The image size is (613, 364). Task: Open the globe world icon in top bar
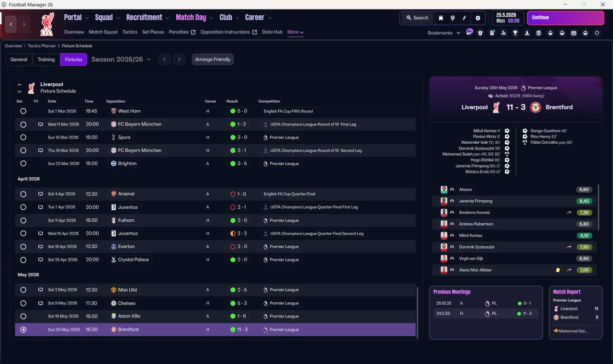pyautogui.click(x=453, y=18)
